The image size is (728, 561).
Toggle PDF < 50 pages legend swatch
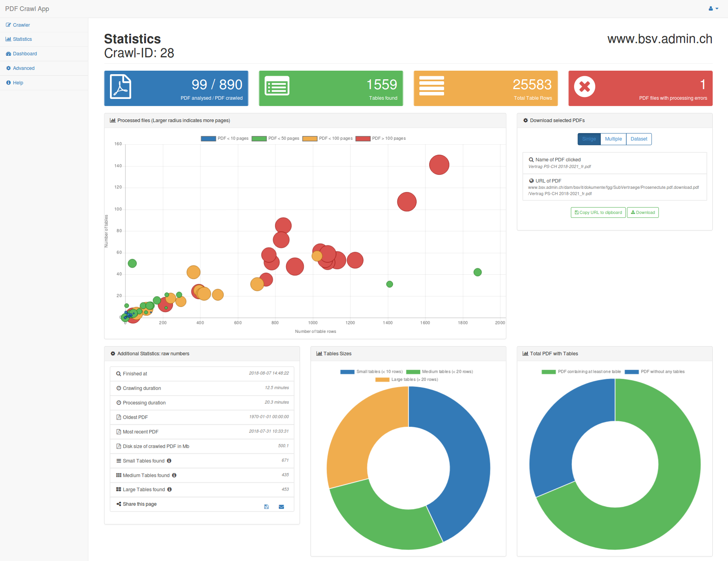click(259, 139)
